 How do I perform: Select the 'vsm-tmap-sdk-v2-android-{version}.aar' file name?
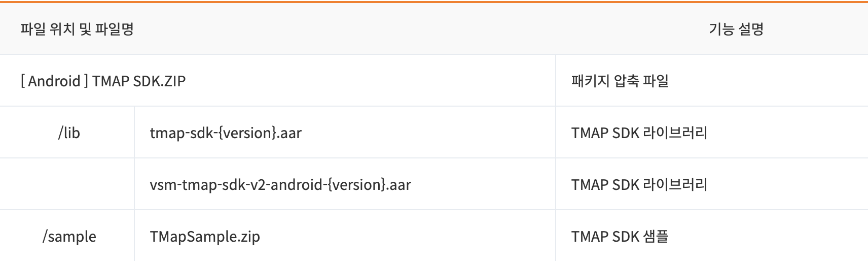[x=280, y=185]
